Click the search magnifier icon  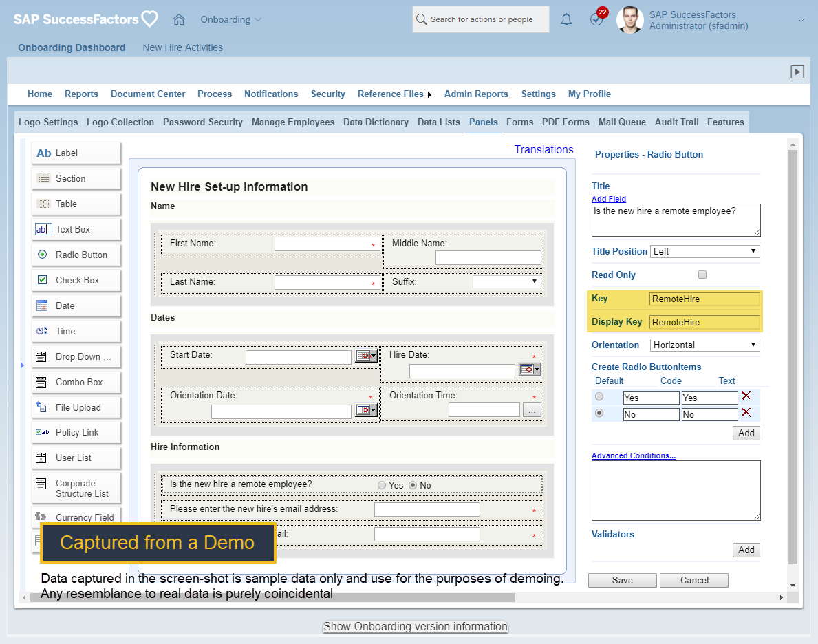tap(422, 19)
